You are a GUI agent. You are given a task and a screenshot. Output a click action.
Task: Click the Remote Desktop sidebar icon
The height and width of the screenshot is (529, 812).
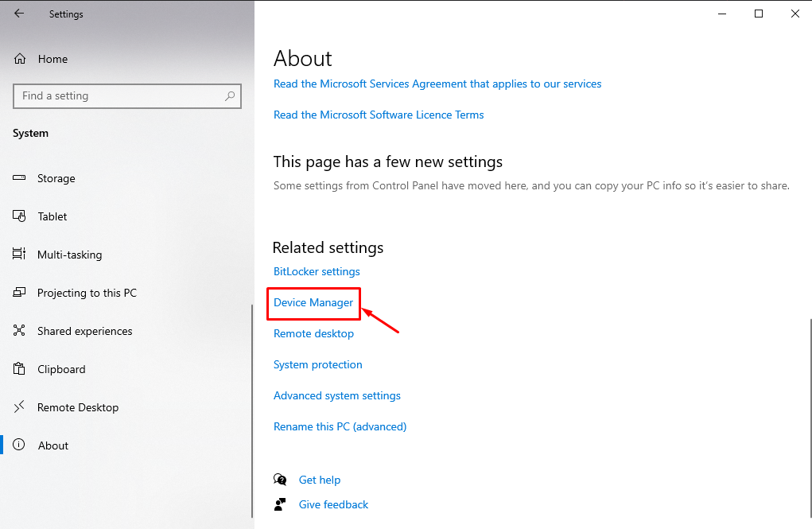point(19,406)
